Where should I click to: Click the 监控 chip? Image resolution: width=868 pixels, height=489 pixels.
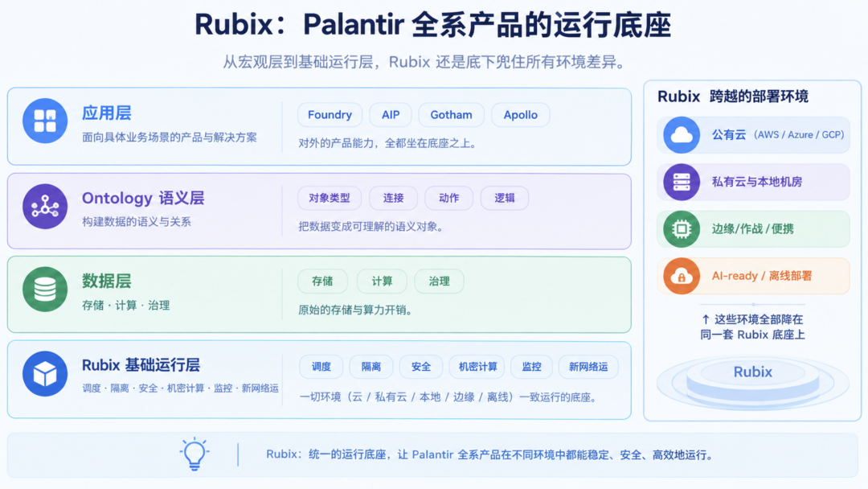coord(531,367)
